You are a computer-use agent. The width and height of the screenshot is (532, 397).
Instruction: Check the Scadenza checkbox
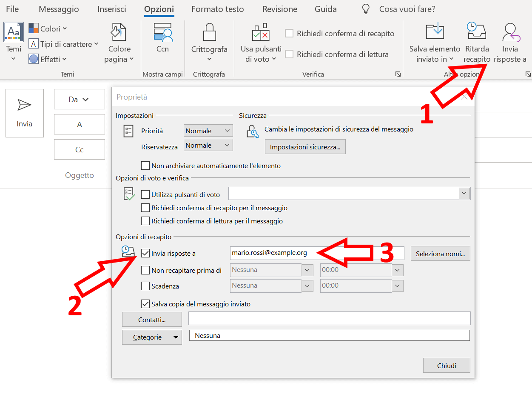click(145, 286)
